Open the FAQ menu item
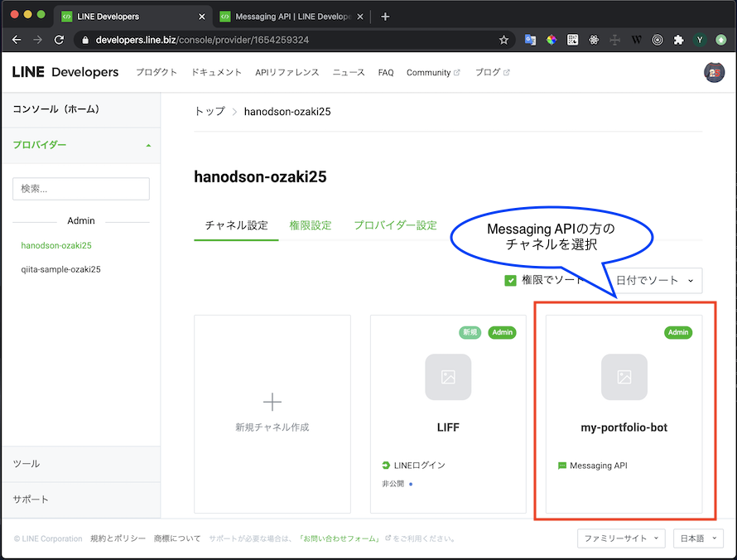Viewport: 737px width, 560px height. [385, 72]
